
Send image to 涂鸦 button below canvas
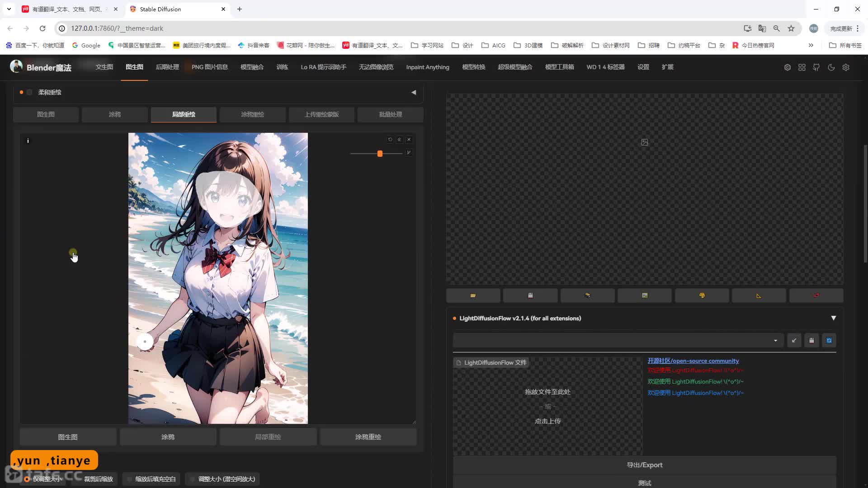[x=168, y=437]
